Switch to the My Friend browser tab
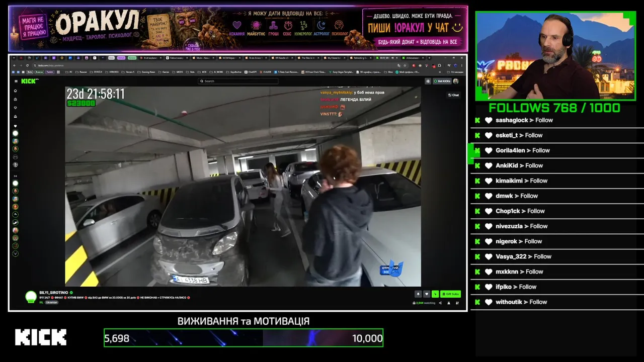 coord(335,58)
